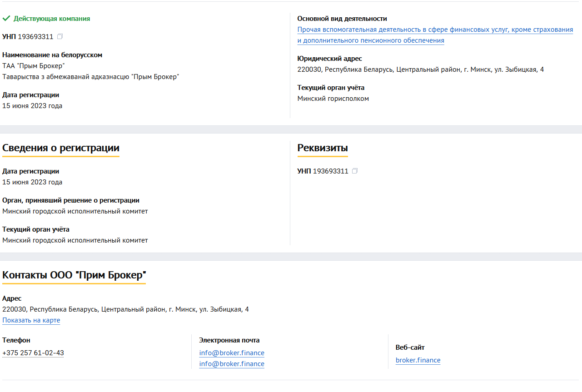The width and height of the screenshot is (582, 392).
Task: Click the Реквизиты section heading
Action: (322, 148)
